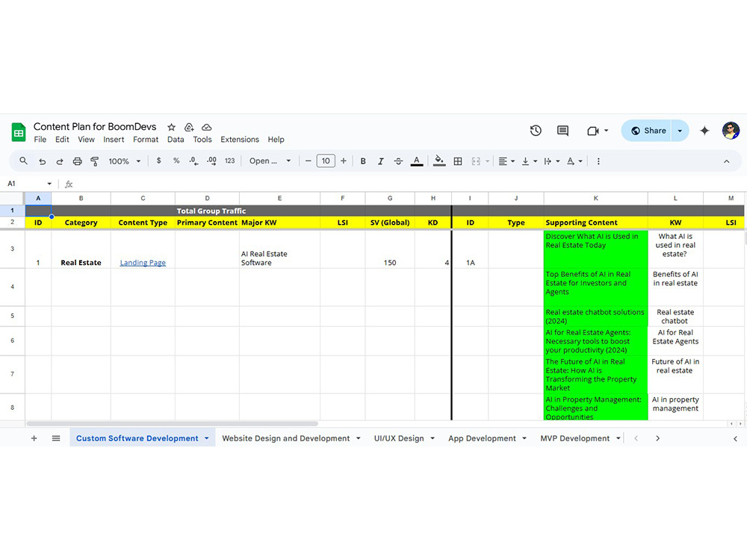This screenshot has width=747, height=560.
Task: Increase decimal places
Action: 211,161
